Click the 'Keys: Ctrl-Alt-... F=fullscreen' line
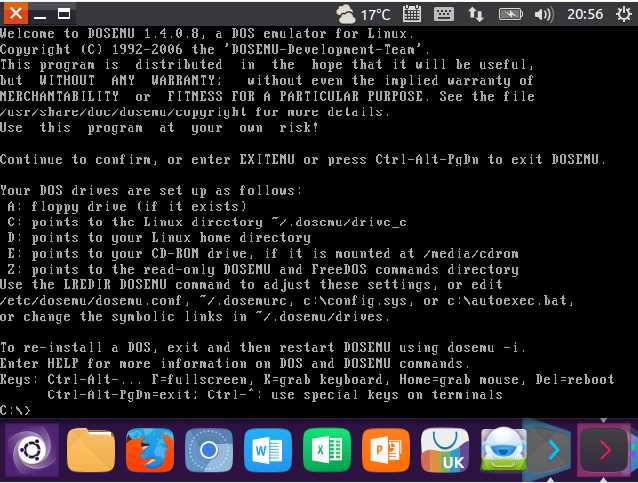Image resolution: width=638 pixels, height=483 pixels. tap(307, 379)
